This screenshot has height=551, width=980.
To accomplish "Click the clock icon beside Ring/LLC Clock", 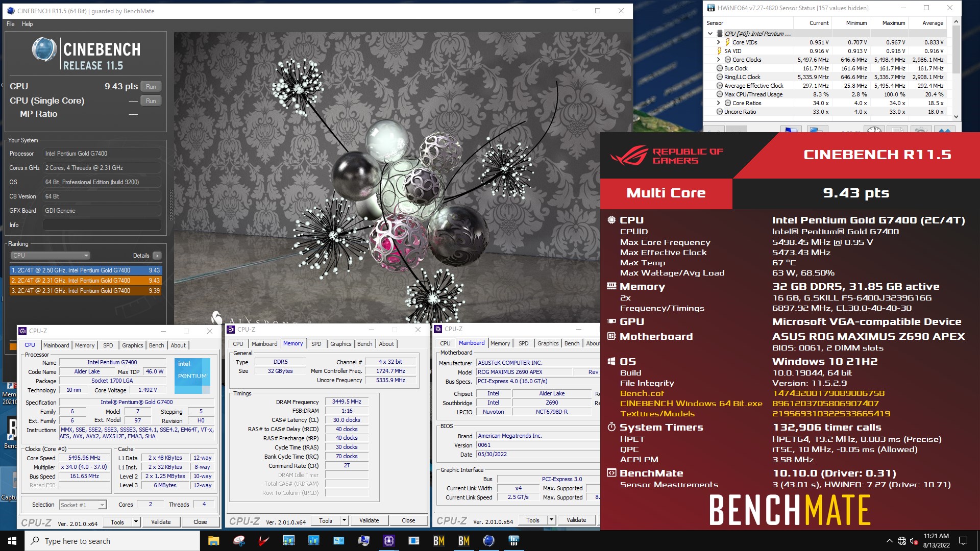I will click(720, 77).
